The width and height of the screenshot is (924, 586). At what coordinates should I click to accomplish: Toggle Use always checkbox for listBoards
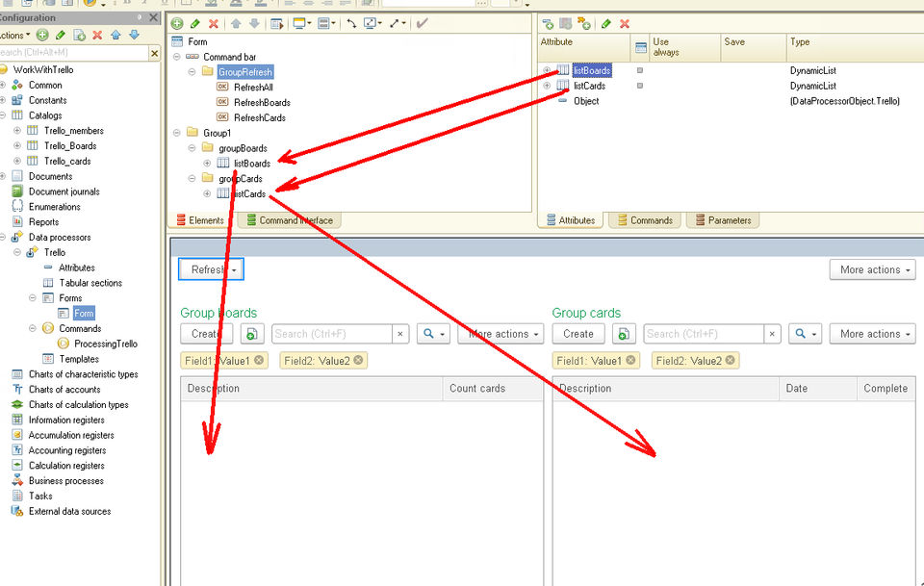click(640, 70)
